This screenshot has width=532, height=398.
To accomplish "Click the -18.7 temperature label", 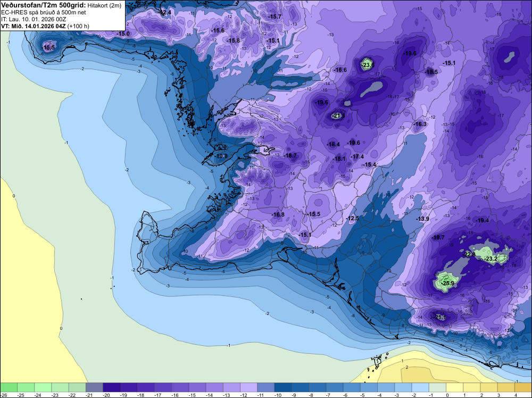I will tap(290, 155).
